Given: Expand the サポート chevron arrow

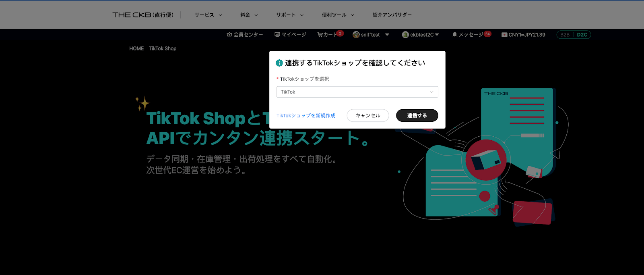Looking at the screenshot, I should pos(302,15).
